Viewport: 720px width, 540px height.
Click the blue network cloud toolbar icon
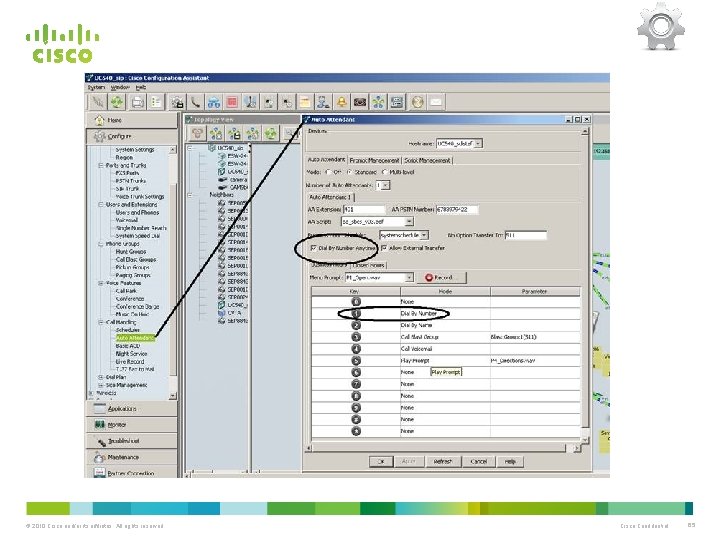[x=214, y=102]
